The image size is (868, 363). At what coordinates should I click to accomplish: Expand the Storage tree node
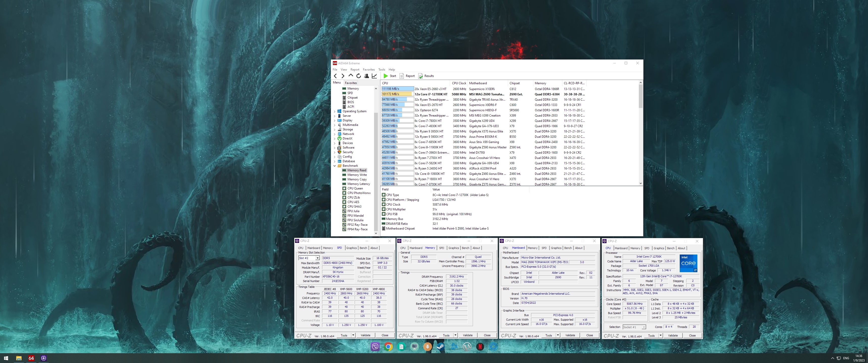[335, 129]
